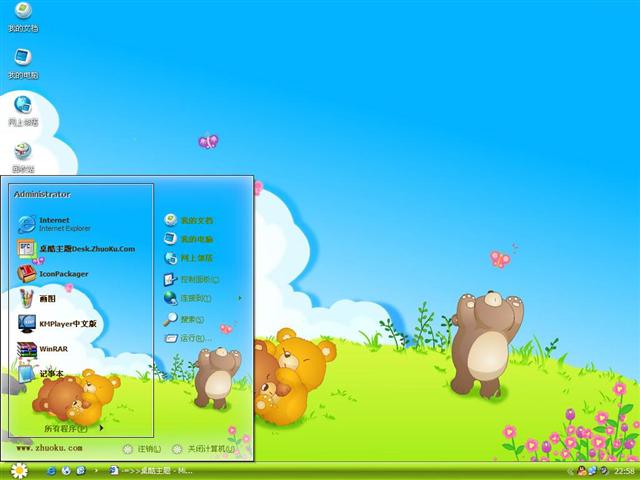Click 注销(L) log off button
Image resolution: width=640 pixels, height=480 pixels.
tap(142, 449)
